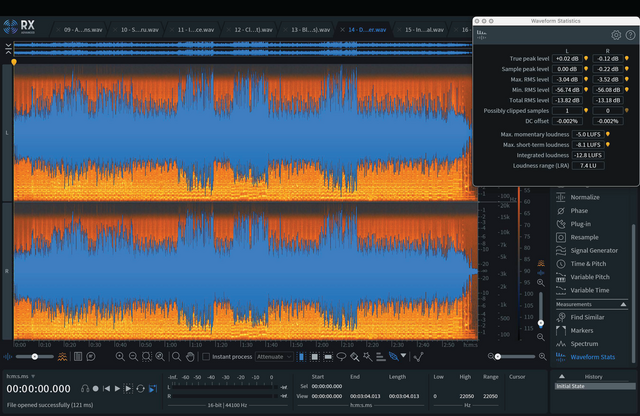This screenshot has width=640, height=416.
Task: Adjust the waveform/spectrogram opacity slider
Action: 36,356
